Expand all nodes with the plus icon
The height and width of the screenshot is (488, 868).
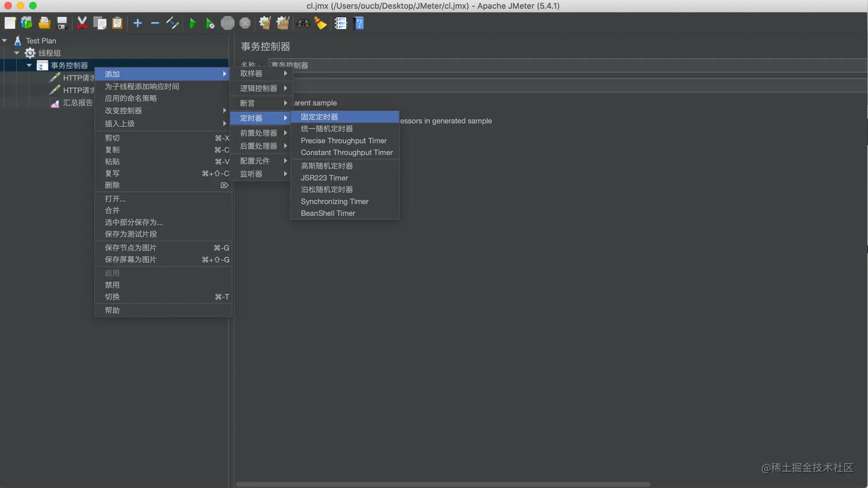[138, 23]
